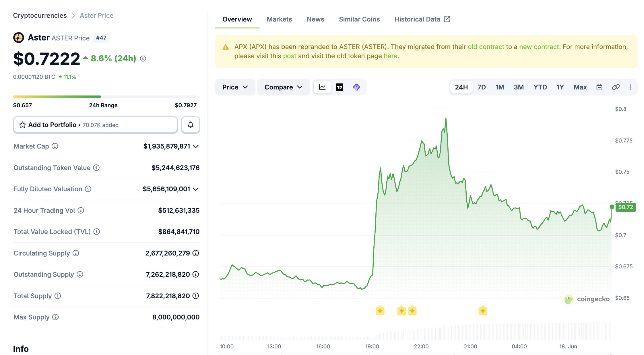Image resolution: width=644 pixels, height=355 pixels.
Task: Open info icon beside Total Supply label
Action: [x=58, y=296]
